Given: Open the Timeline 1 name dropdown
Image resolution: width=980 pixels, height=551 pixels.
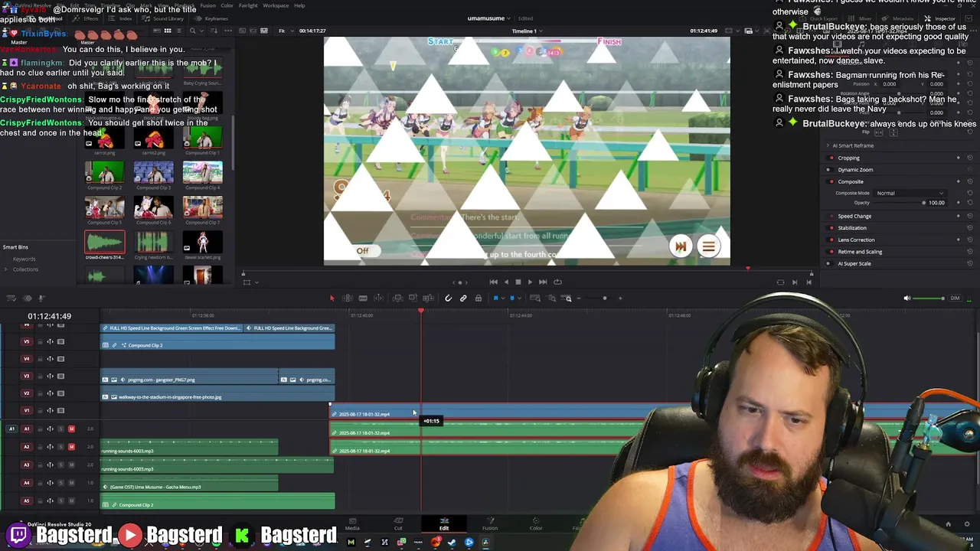Looking at the screenshot, I should 541,31.
